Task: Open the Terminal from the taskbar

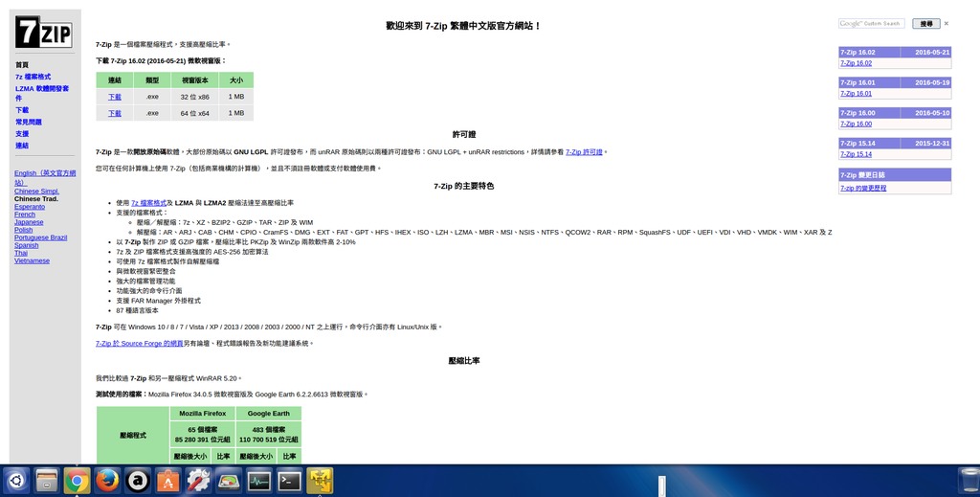Action: pyautogui.click(x=289, y=481)
